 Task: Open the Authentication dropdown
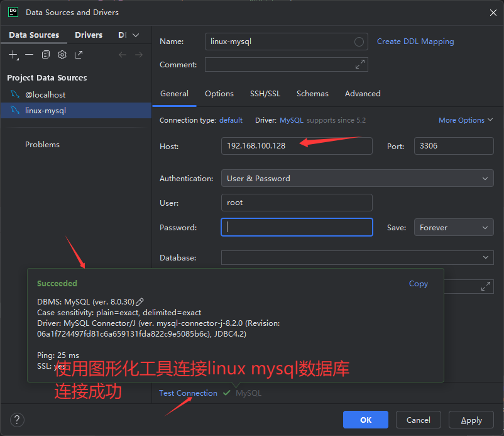pos(357,178)
